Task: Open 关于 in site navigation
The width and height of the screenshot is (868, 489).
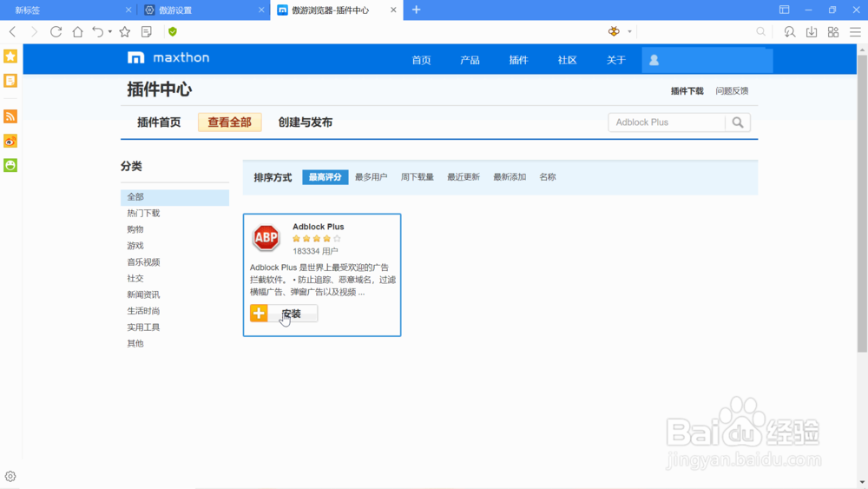Action: point(616,60)
